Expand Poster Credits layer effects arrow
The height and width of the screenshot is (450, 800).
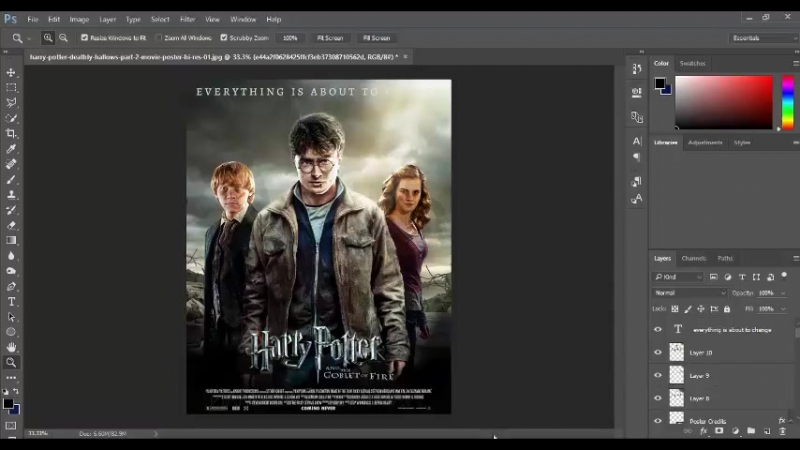(791, 421)
